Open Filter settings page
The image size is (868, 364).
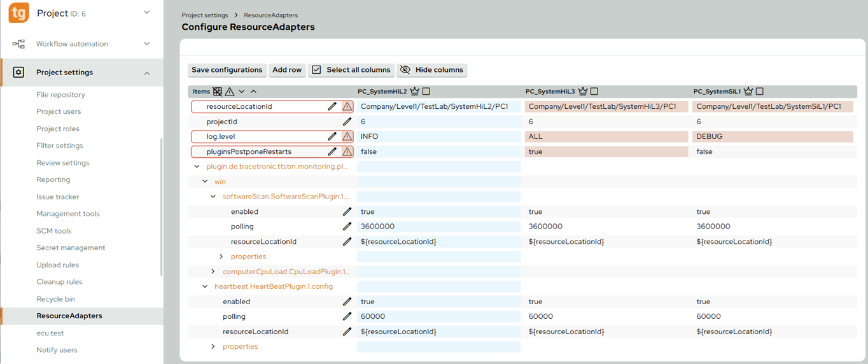click(x=60, y=146)
